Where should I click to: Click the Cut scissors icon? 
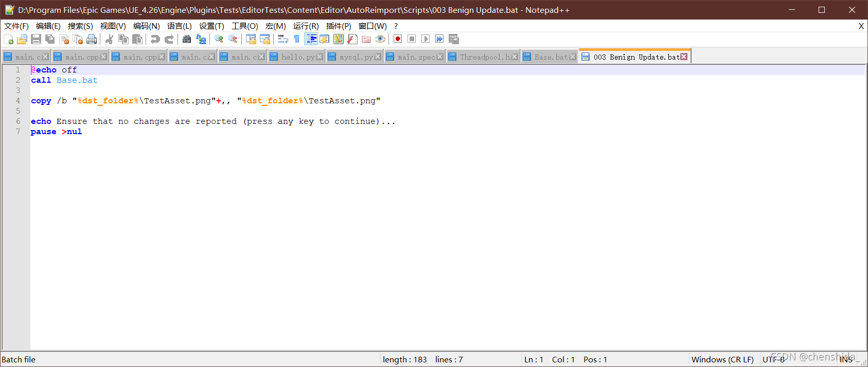(x=109, y=39)
